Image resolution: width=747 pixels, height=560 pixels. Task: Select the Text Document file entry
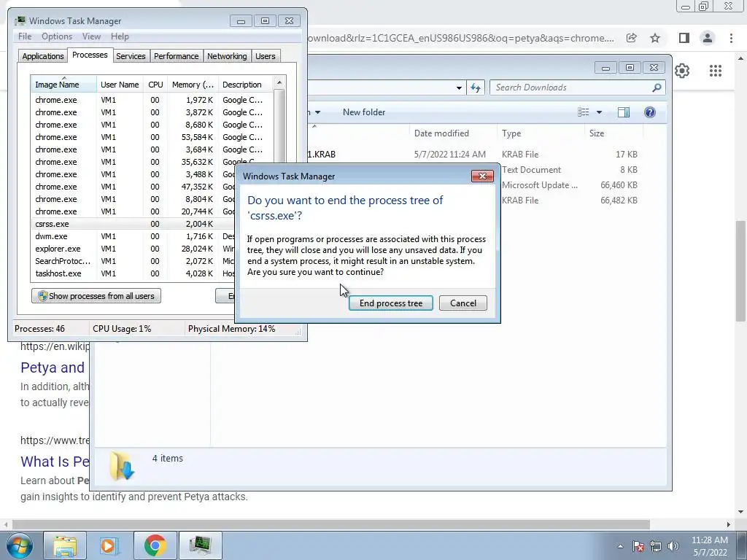531,169
